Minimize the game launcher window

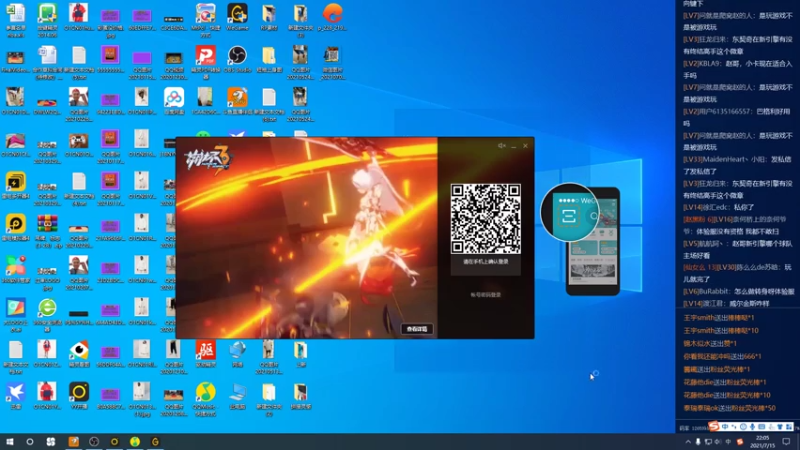click(514, 146)
